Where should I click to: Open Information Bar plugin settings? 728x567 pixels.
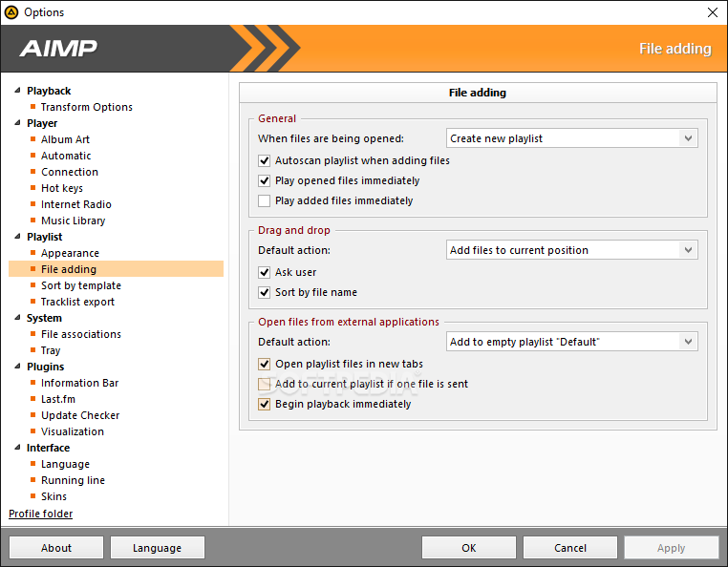[79, 384]
